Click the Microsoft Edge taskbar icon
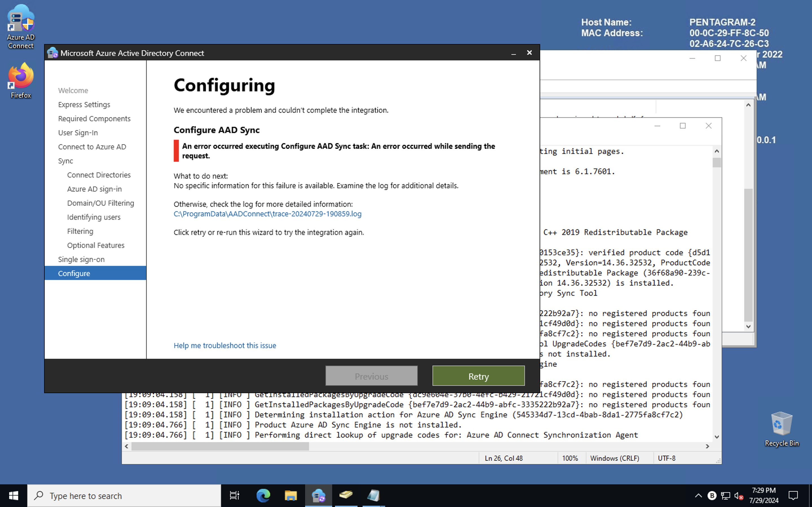This screenshot has width=812, height=507. (x=262, y=495)
